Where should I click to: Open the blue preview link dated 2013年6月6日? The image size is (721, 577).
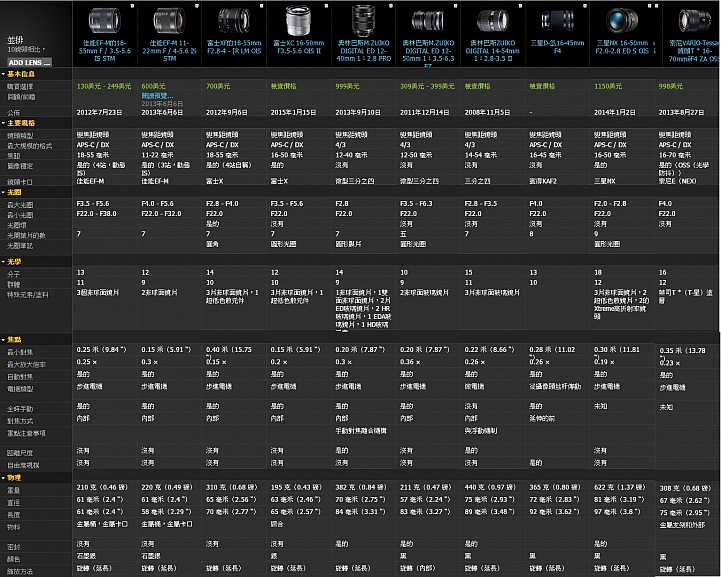(157, 96)
